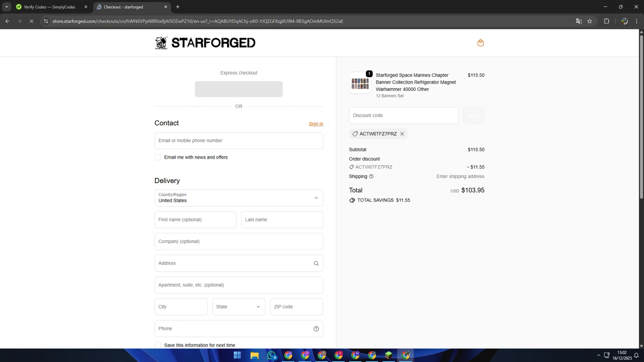Open the Chrome profile avatar
This screenshot has height=362, width=644.
point(625,21)
